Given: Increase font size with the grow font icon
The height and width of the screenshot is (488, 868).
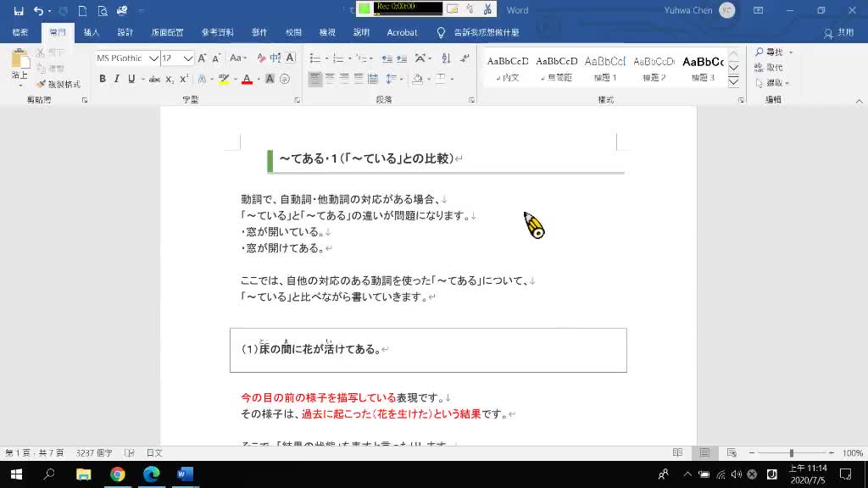Looking at the screenshot, I should click(202, 58).
